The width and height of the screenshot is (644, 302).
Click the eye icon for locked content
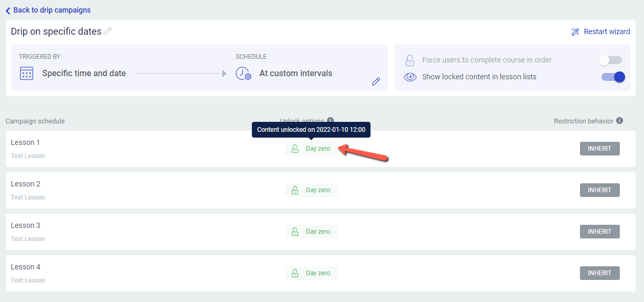(x=410, y=77)
